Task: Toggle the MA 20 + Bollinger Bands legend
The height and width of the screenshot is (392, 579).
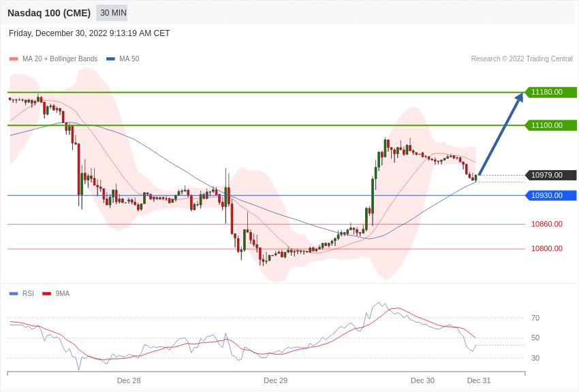Action: tap(54, 59)
